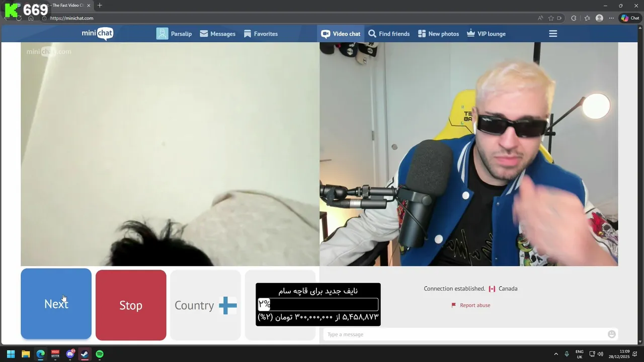Open the Windows Start menu
644x362 pixels.
coord(11,354)
